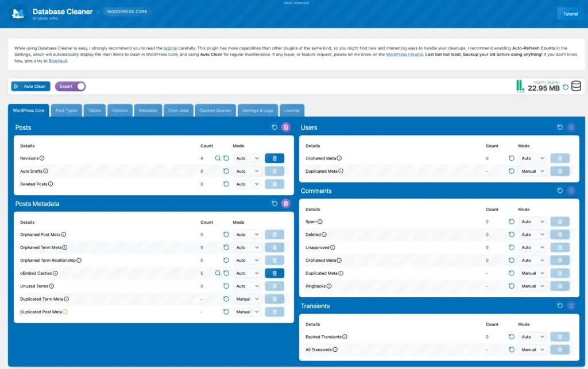Follow the tutorial link in the notice
This screenshot has width=588, height=369.
[170, 48]
